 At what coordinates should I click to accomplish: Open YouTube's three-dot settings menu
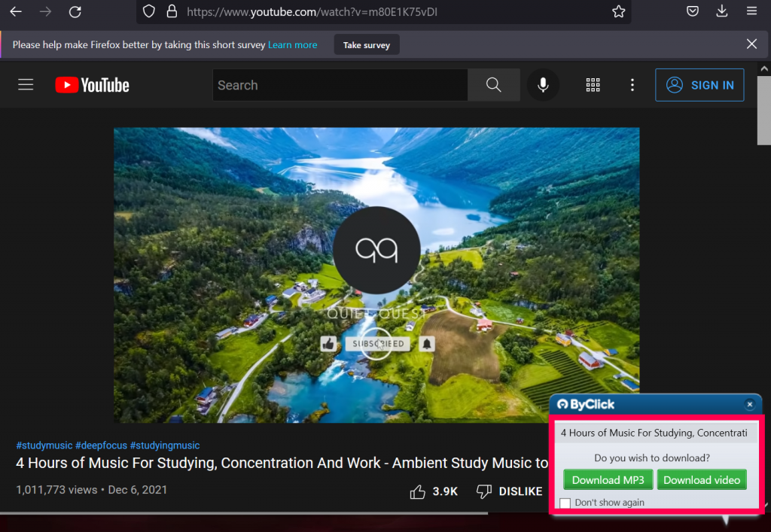pyautogui.click(x=632, y=85)
